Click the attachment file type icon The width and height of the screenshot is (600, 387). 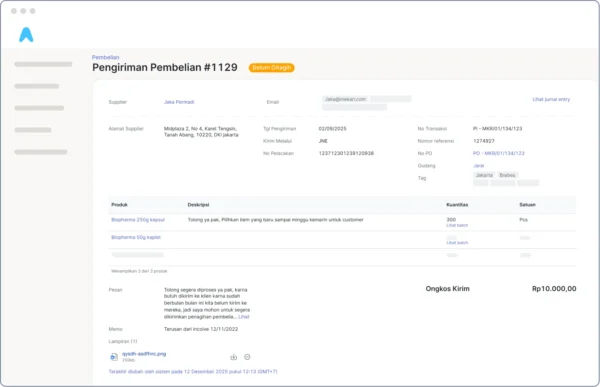point(114,357)
